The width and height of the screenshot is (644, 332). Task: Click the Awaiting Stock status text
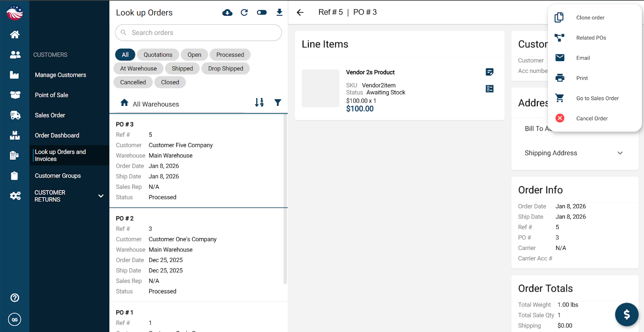point(386,93)
